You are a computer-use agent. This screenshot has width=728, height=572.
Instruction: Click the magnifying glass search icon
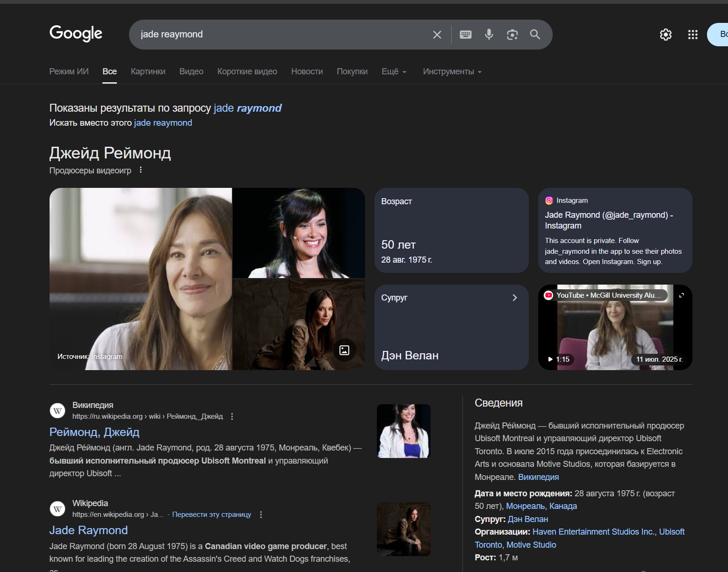[x=535, y=35]
